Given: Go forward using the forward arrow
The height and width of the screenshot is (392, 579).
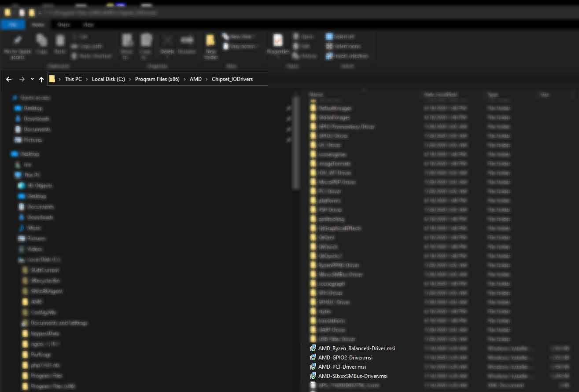Looking at the screenshot, I should point(22,79).
